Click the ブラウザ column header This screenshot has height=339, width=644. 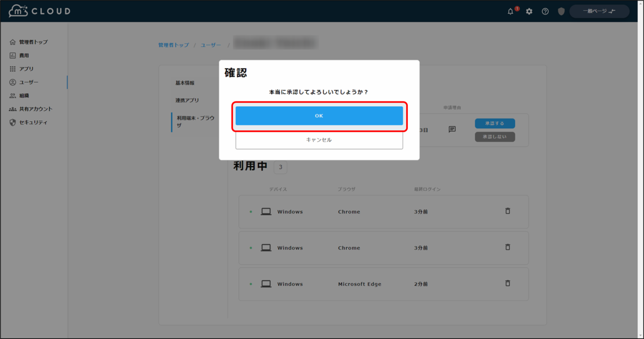(347, 189)
